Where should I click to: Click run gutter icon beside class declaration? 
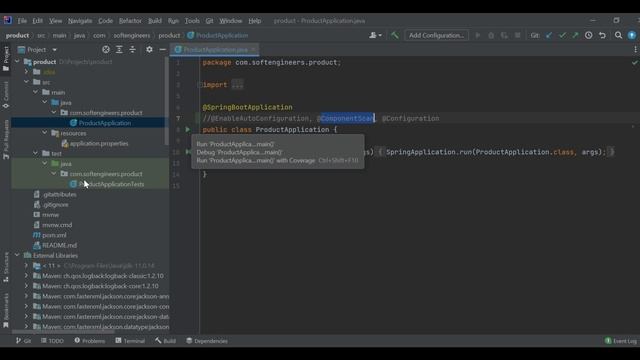[188, 129]
